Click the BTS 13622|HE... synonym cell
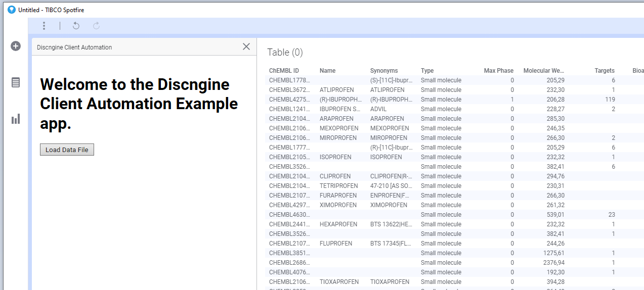 point(392,224)
